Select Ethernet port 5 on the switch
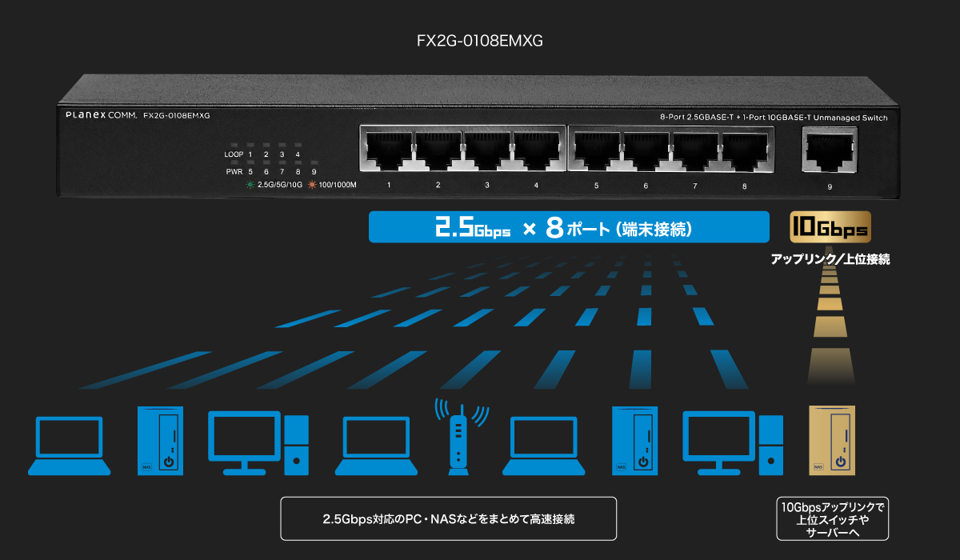The image size is (960, 560). (596, 149)
